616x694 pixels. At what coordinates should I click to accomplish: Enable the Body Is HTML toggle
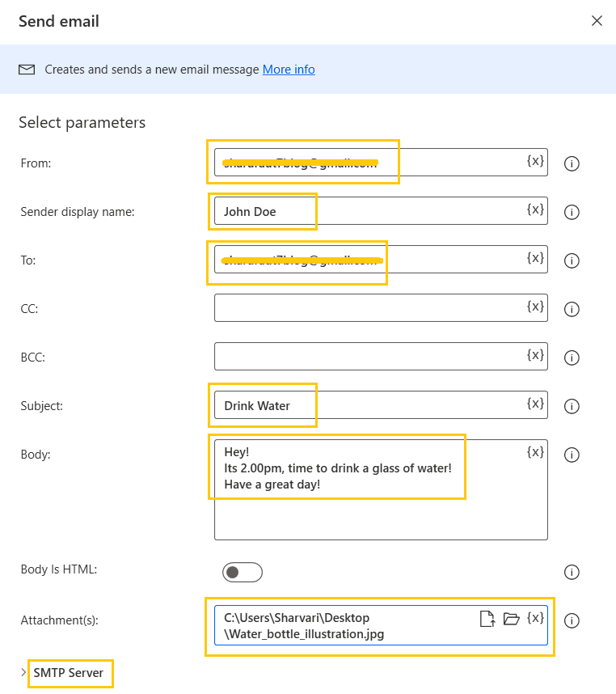[x=242, y=572]
